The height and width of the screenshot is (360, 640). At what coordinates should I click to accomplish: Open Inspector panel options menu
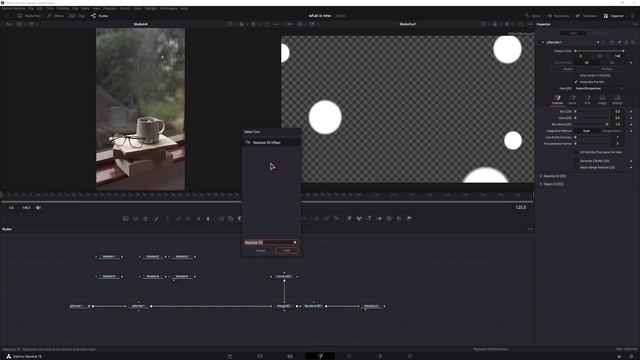[635, 24]
